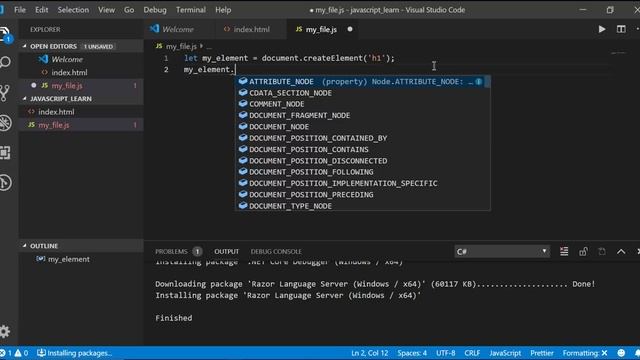The height and width of the screenshot is (360, 640).
Task: Click the info icon on ATTRIBUTE_NODE suggestion
Action: 479,82
